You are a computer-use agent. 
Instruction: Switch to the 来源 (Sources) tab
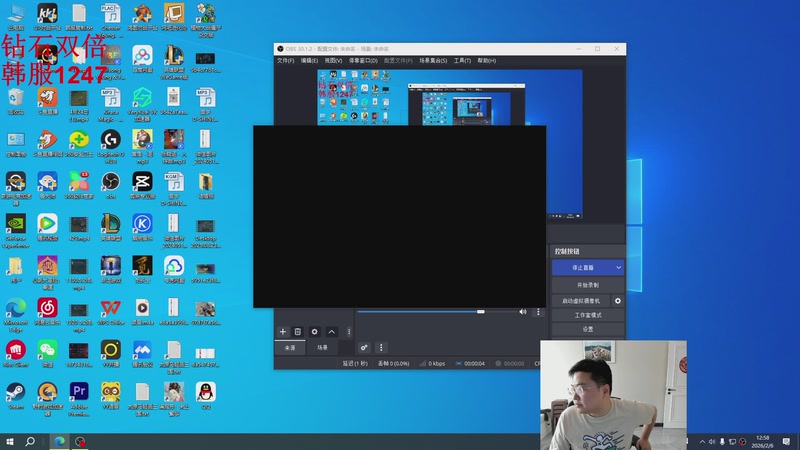(x=290, y=347)
